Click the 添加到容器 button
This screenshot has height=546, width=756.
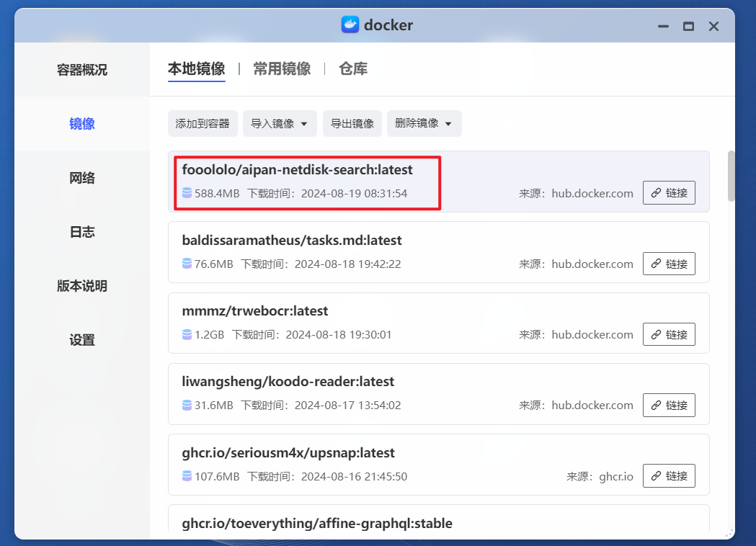[x=203, y=123]
